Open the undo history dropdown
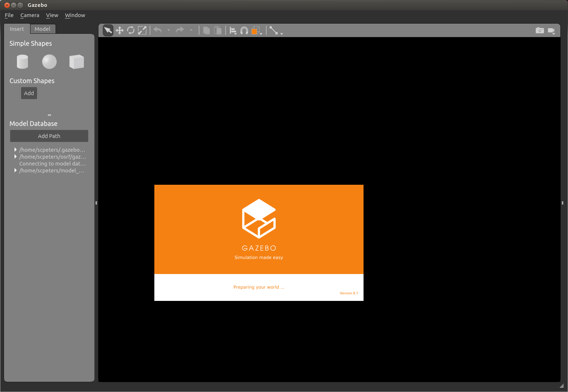The height and width of the screenshot is (392, 568). [169, 30]
